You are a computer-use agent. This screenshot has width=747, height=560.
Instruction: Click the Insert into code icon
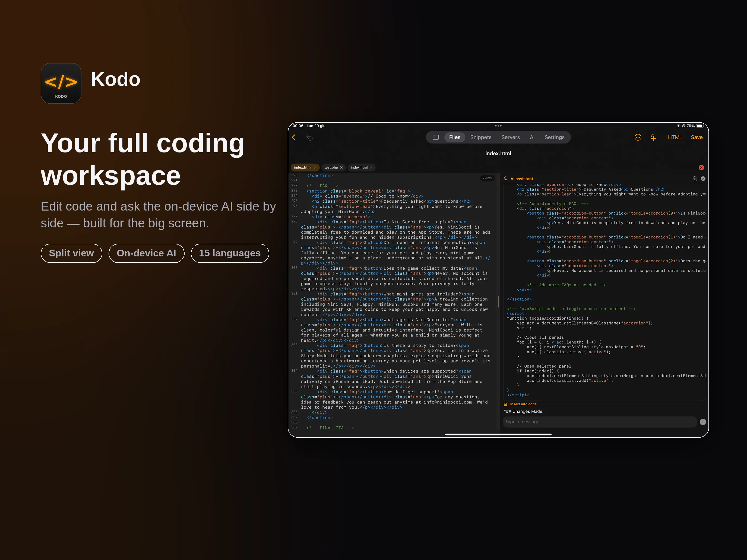[x=505, y=404]
